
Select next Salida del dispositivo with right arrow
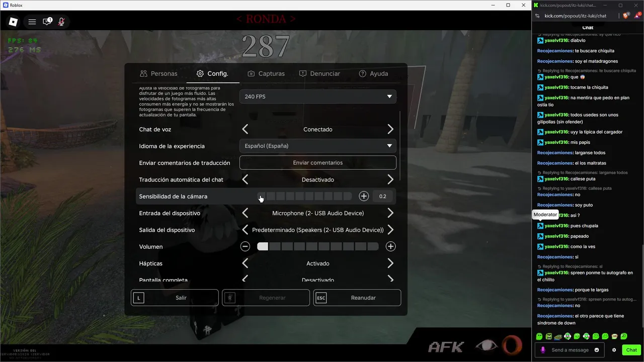tap(390, 230)
